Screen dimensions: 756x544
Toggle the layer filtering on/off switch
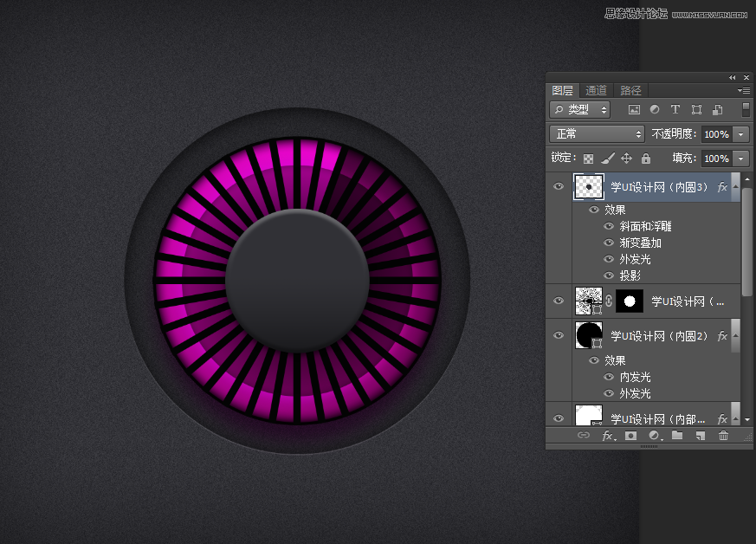coord(746,109)
